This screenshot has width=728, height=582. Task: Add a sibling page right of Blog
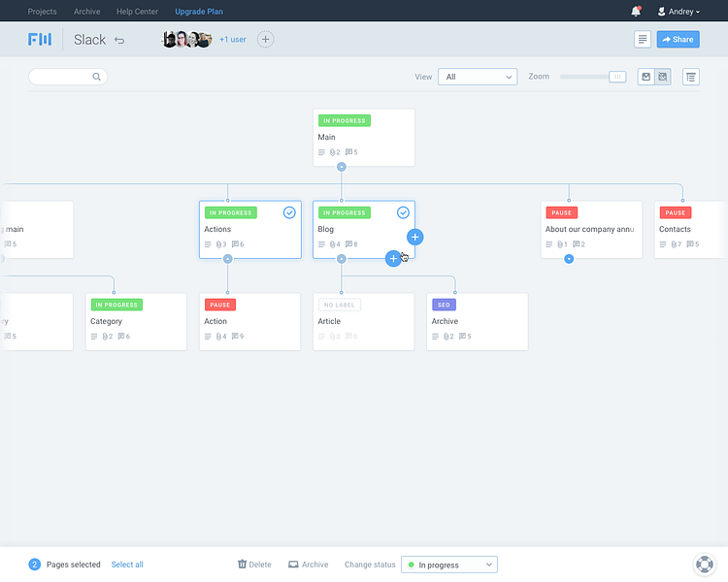(x=415, y=237)
